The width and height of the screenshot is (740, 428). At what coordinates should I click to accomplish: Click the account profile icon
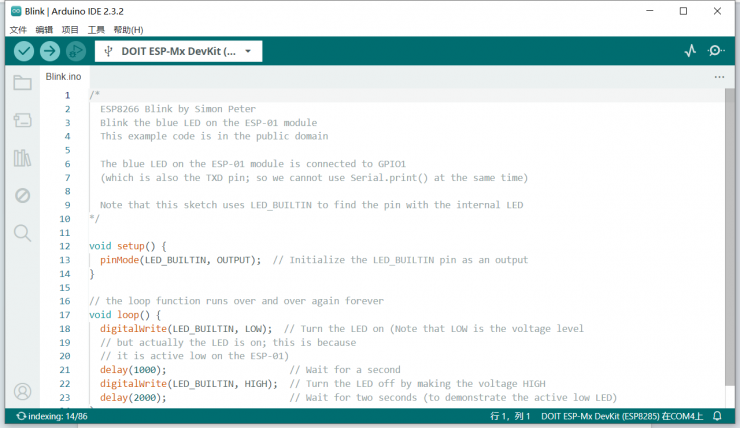click(x=22, y=391)
